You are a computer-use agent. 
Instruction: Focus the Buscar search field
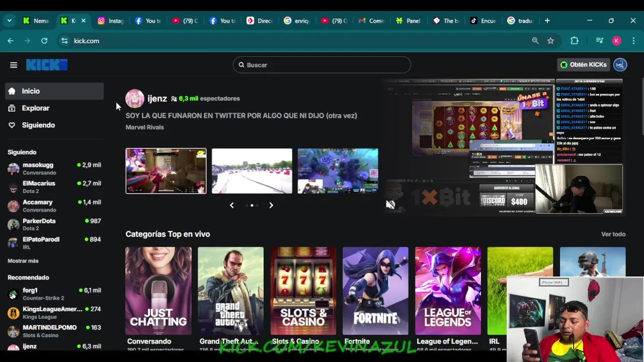coord(322,65)
